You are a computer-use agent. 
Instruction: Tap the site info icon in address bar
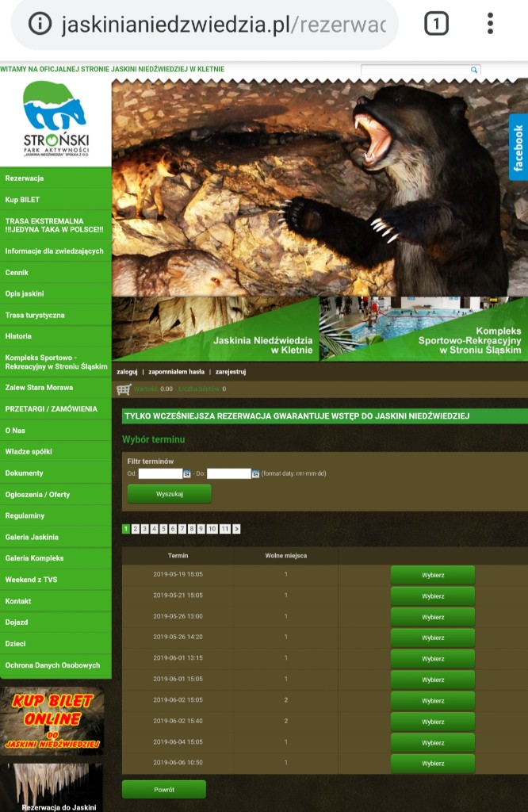40,24
